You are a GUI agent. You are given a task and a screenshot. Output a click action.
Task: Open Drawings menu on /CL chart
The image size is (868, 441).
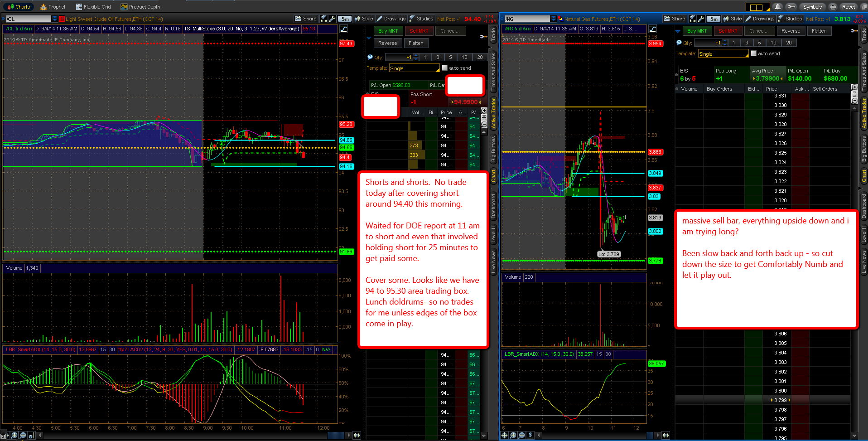point(391,19)
